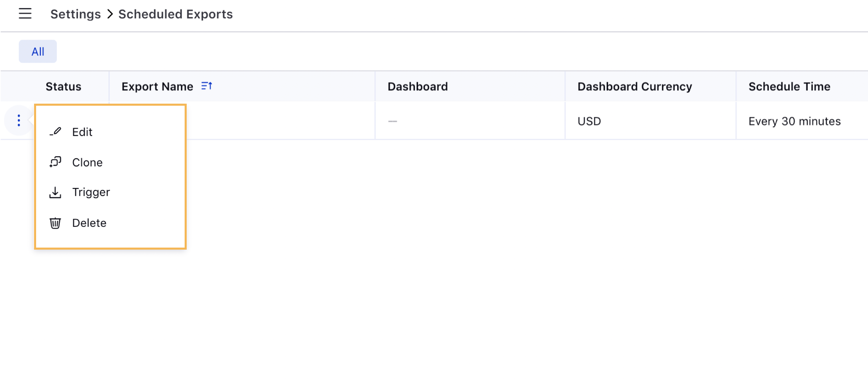This screenshot has height=384, width=868.
Task: Click Trigger in the context menu
Action: [91, 192]
